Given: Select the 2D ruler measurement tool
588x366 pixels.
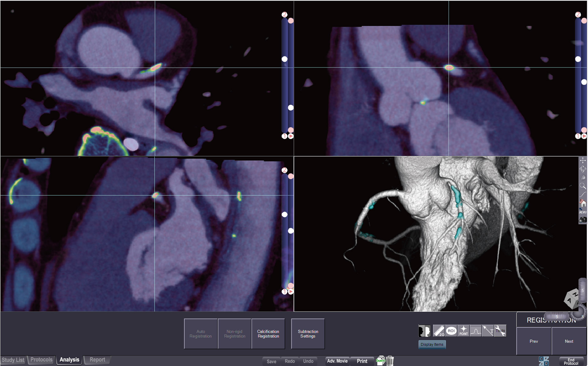Looking at the screenshot, I should click(x=439, y=331).
